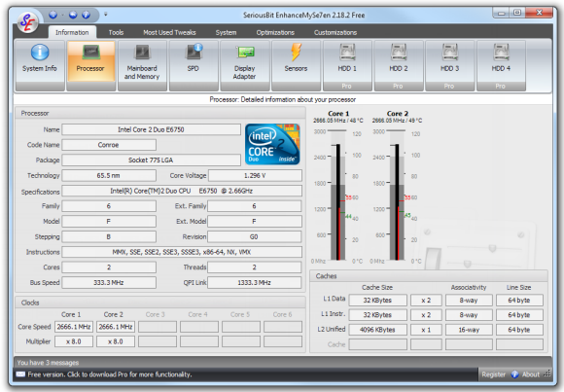Viewport: 564px width, 392px height.
Task: Click the processor Name field
Action: click(151, 129)
